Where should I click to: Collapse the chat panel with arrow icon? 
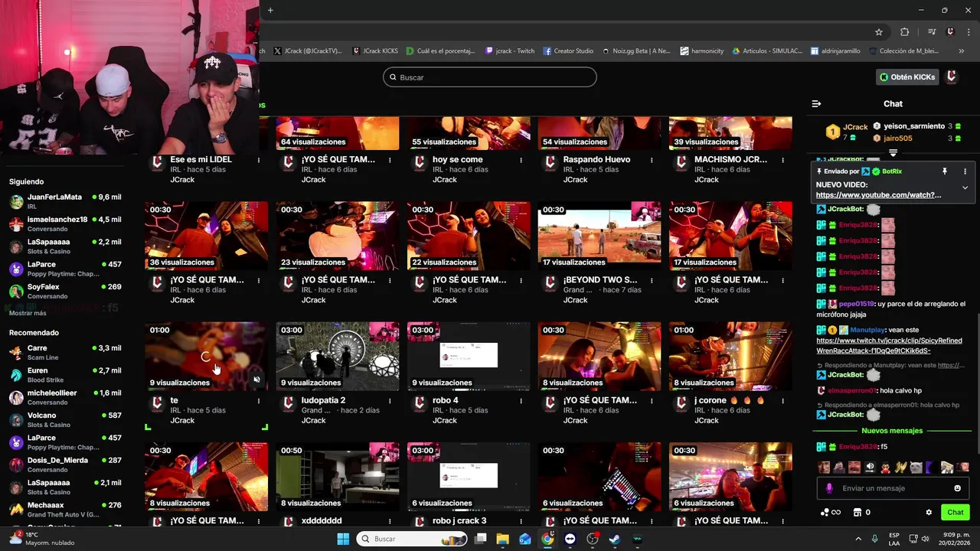pos(816,103)
